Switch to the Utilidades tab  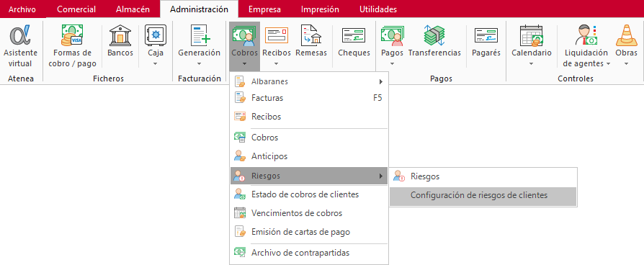(378, 9)
